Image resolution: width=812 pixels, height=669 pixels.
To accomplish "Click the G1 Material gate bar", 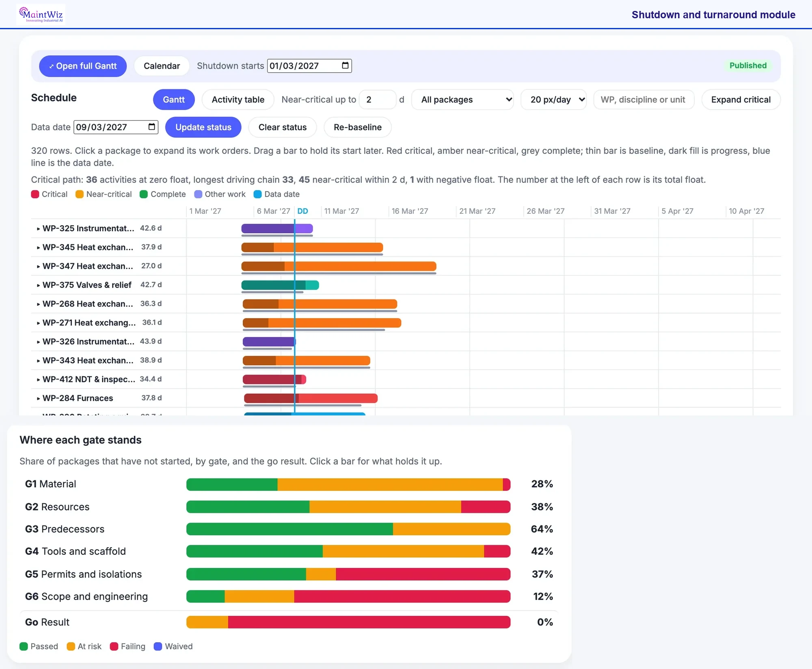I will (x=348, y=484).
